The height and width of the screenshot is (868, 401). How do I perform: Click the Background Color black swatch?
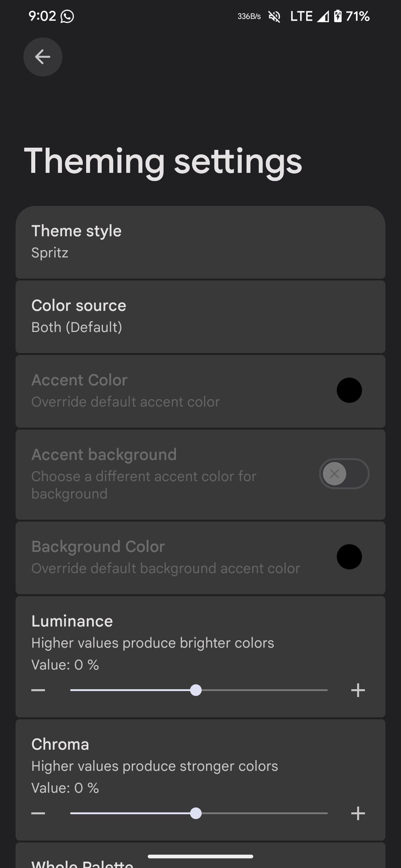[349, 557]
